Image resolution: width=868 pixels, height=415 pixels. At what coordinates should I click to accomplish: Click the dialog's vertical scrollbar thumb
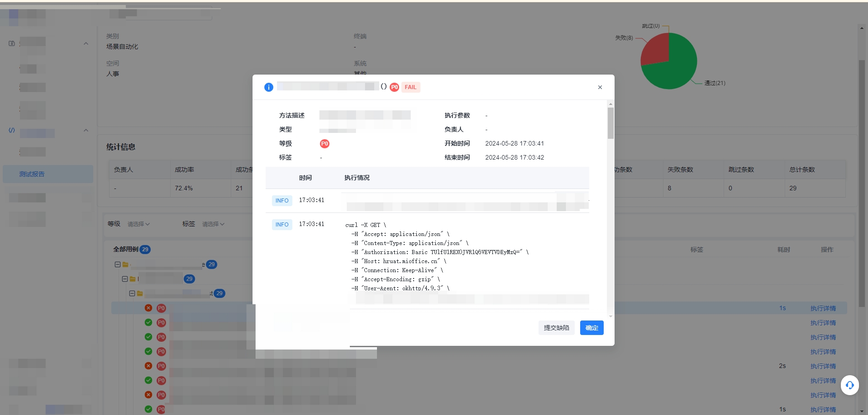[x=610, y=123]
